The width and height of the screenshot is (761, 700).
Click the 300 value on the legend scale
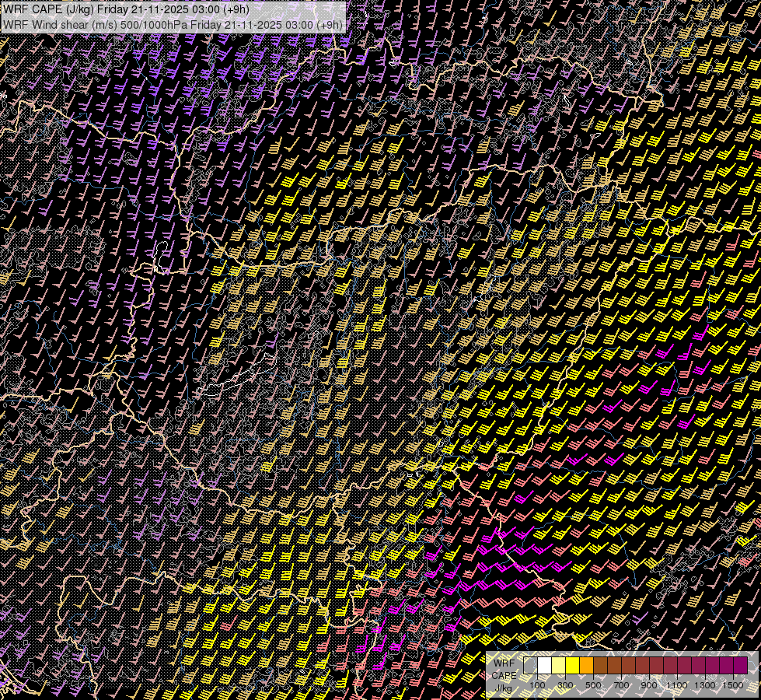[x=565, y=685]
